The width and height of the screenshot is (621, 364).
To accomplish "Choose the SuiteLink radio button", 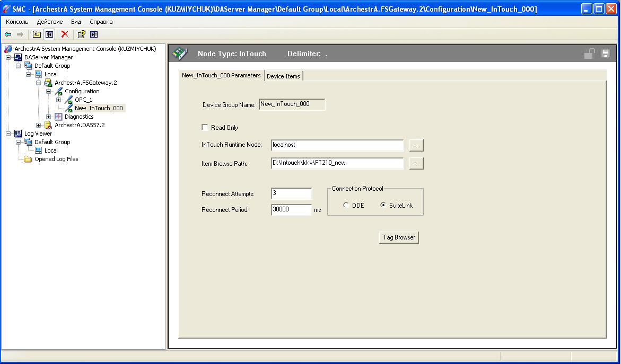I will point(383,206).
